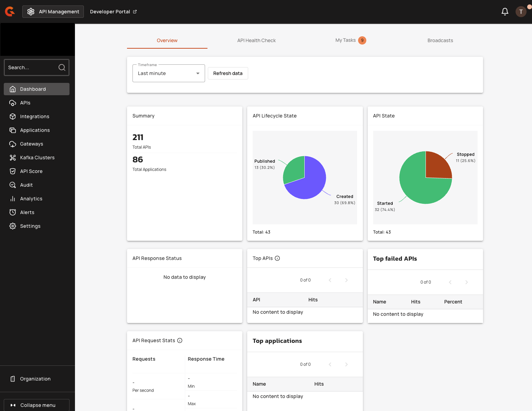Open the user avatar menu
The height and width of the screenshot is (411, 532).
(x=521, y=12)
